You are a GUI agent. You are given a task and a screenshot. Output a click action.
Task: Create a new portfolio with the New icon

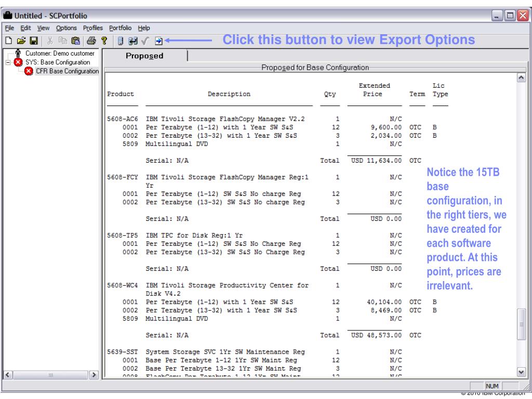point(9,41)
